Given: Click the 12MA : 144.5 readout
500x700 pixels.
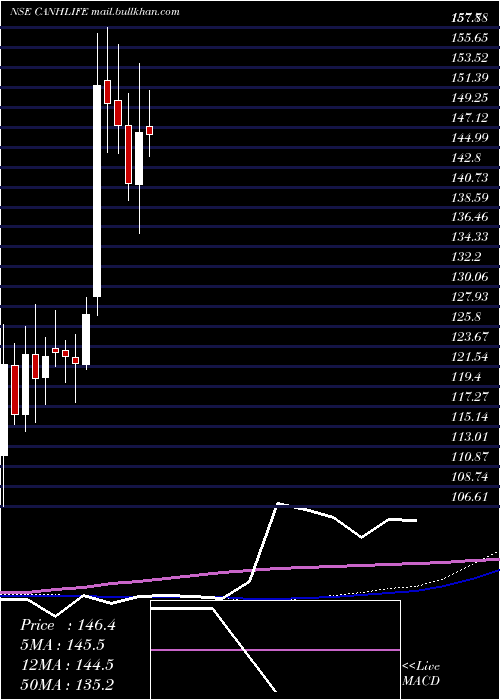Looking at the screenshot, I should click(67, 665).
